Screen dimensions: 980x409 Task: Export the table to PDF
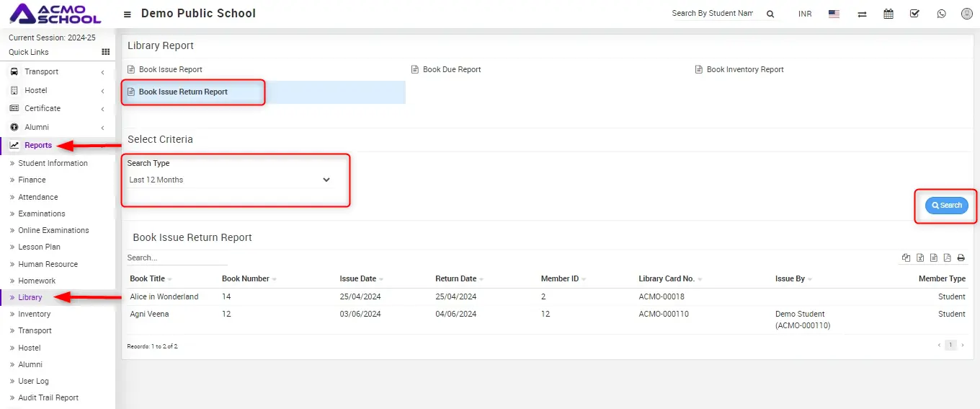point(947,258)
